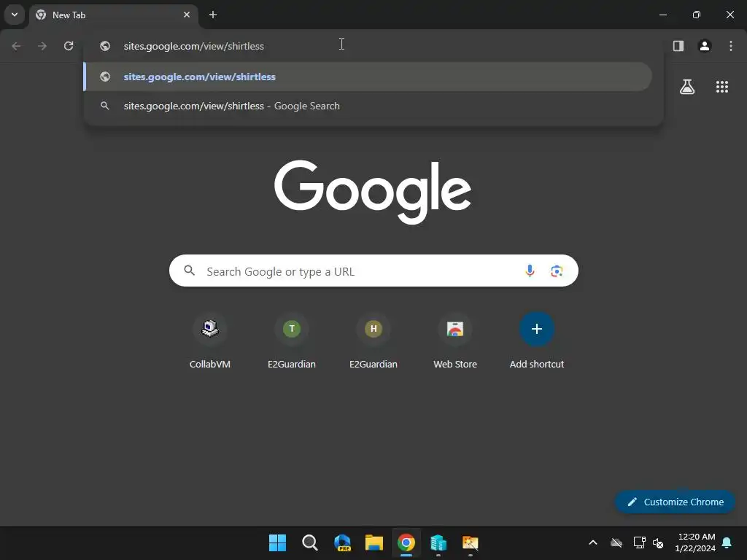This screenshot has width=747, height=560.
Task: Open File Explorer from taskbar
Action: 374,542
